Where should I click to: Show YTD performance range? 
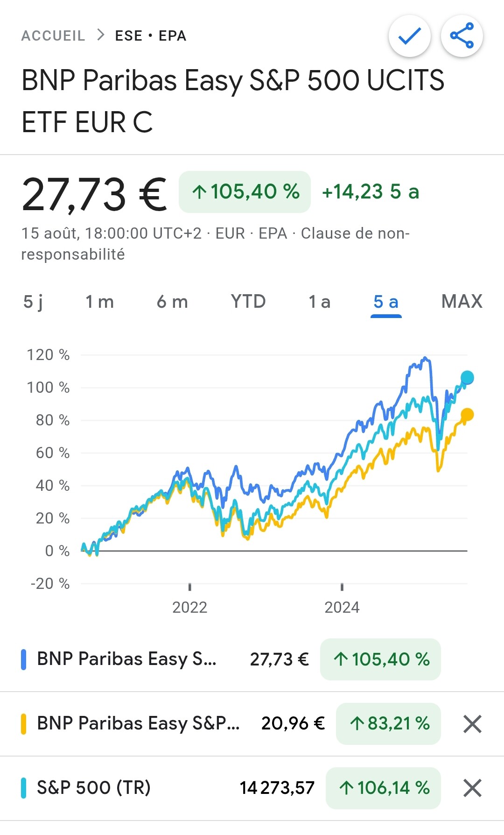(248, 302)
